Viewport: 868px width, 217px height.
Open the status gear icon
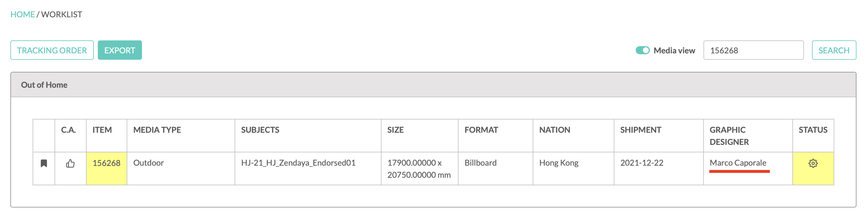pyautogui.click(x=813, y=163)
